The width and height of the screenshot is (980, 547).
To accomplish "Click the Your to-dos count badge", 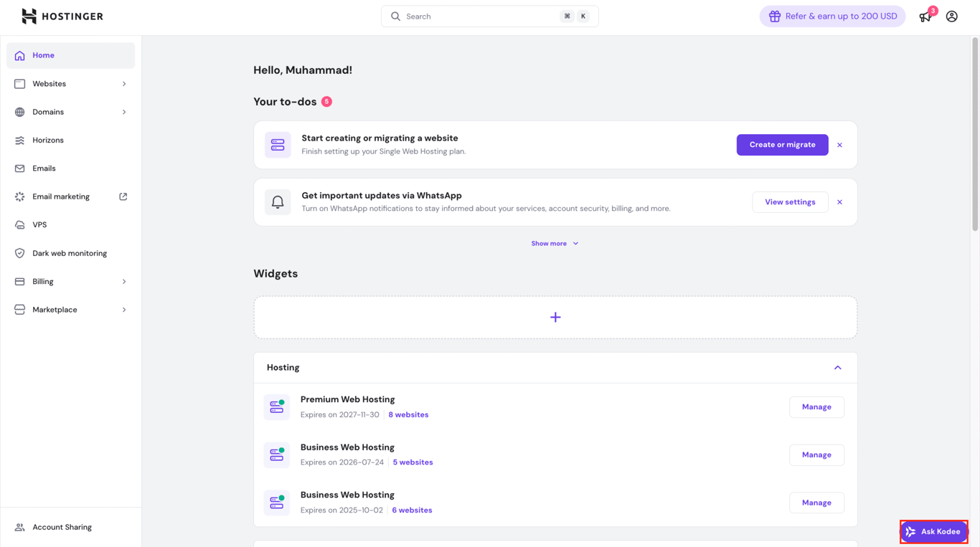I will tap(326, 102).
